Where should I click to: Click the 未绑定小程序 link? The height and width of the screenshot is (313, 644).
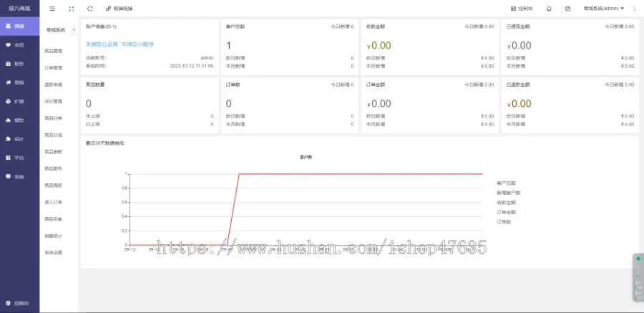coord(137,44)
